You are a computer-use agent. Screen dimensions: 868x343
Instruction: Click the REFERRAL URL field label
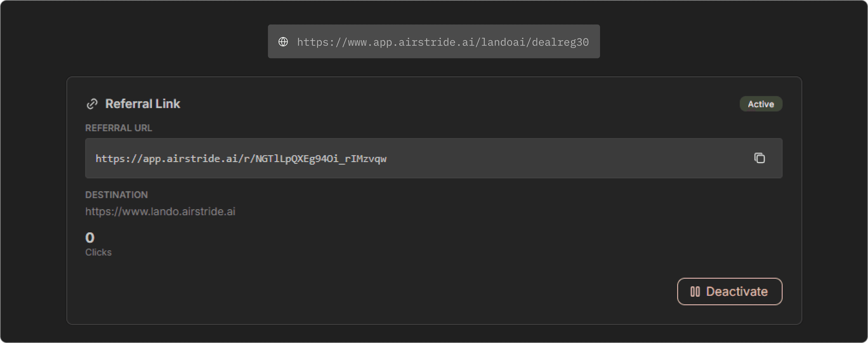119,128
